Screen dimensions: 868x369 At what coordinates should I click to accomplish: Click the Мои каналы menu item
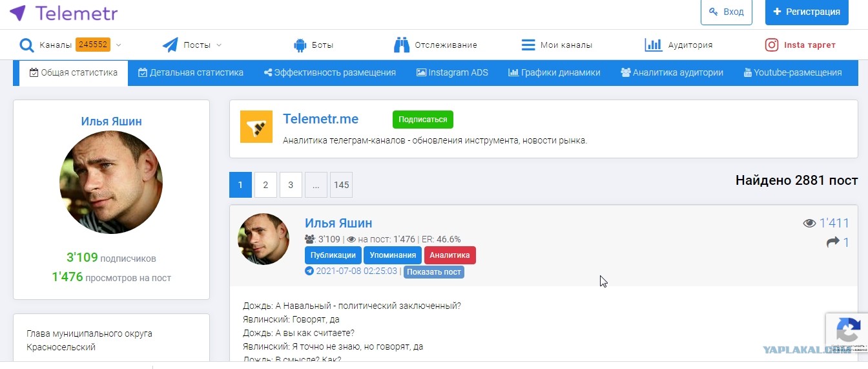[x=557, y=45]
